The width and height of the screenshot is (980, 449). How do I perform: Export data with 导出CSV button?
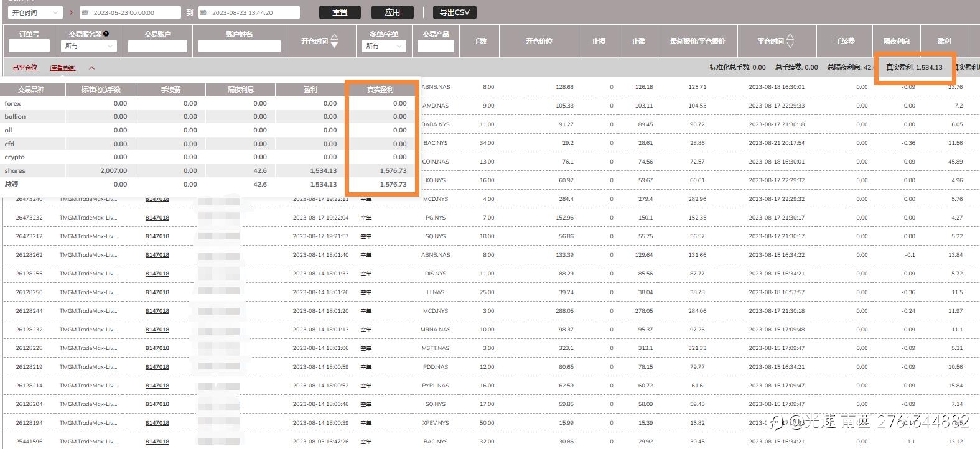click(454, 12)
